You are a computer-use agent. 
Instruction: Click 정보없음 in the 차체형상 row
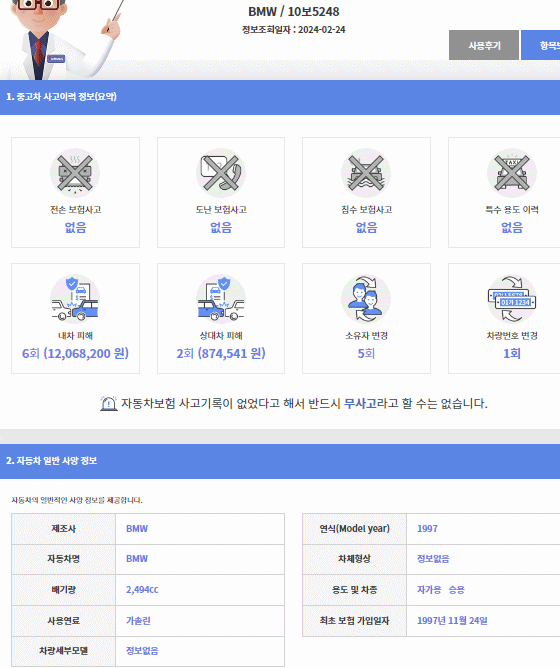[433, 559]
